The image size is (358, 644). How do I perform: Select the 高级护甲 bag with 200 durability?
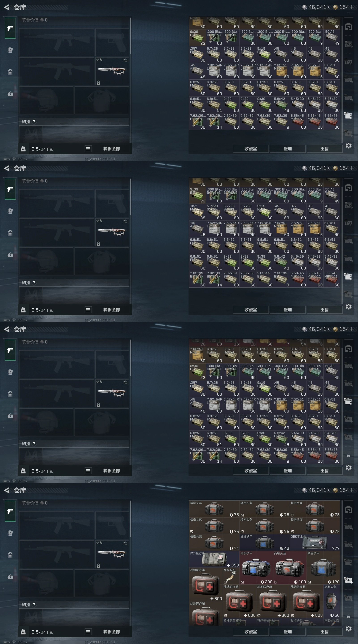pyautogui.click(x=256, y=568)
